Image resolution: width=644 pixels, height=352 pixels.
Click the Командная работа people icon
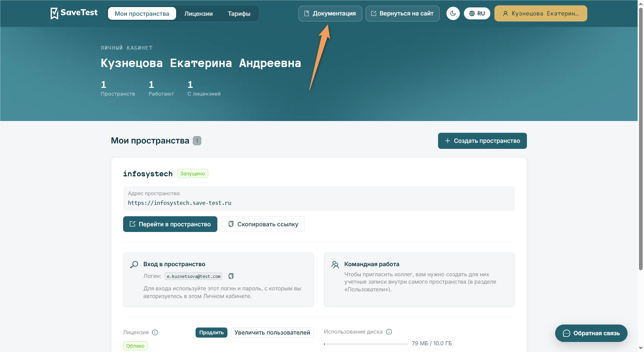point(335,265)
